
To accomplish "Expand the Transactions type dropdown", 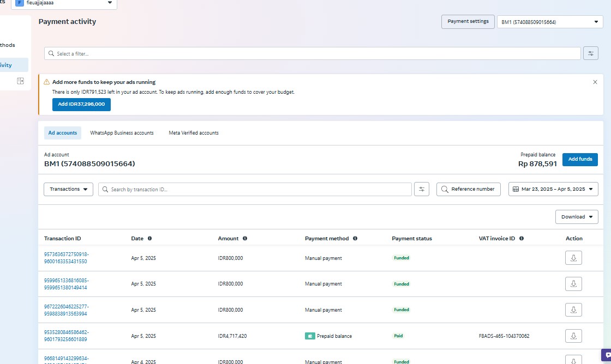I will (x=68, y=189).
